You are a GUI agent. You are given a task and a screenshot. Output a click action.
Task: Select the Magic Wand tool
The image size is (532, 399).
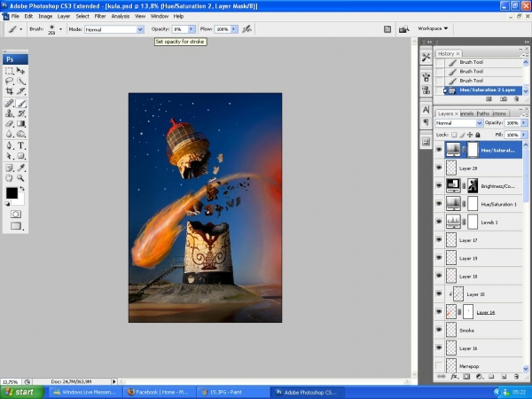pos(21,81)
